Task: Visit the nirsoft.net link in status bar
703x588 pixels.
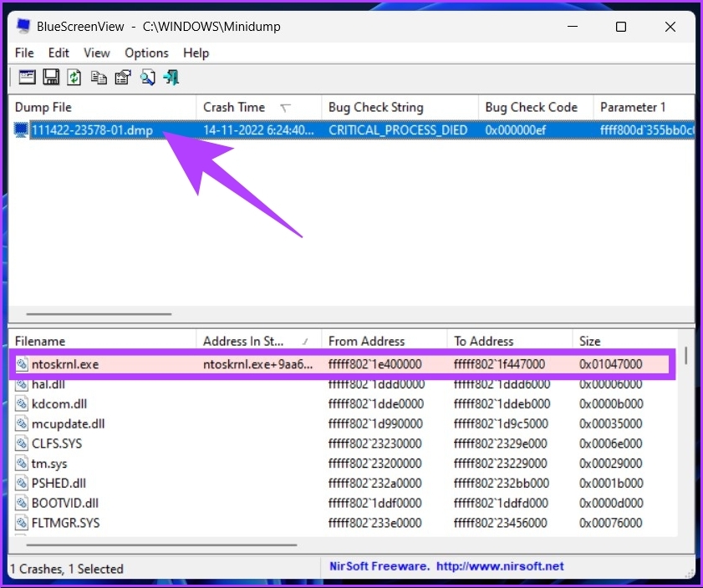Action: [500, 566]
